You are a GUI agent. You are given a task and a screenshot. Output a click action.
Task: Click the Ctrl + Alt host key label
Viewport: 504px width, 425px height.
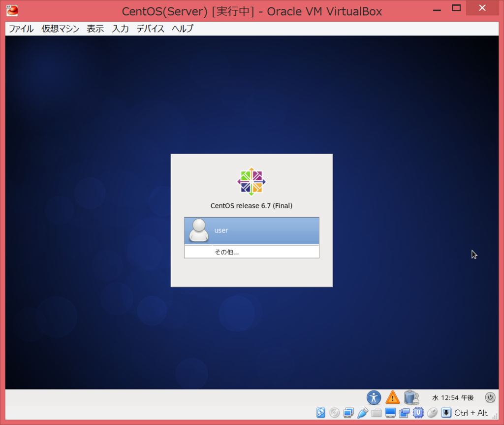point(471,413)
